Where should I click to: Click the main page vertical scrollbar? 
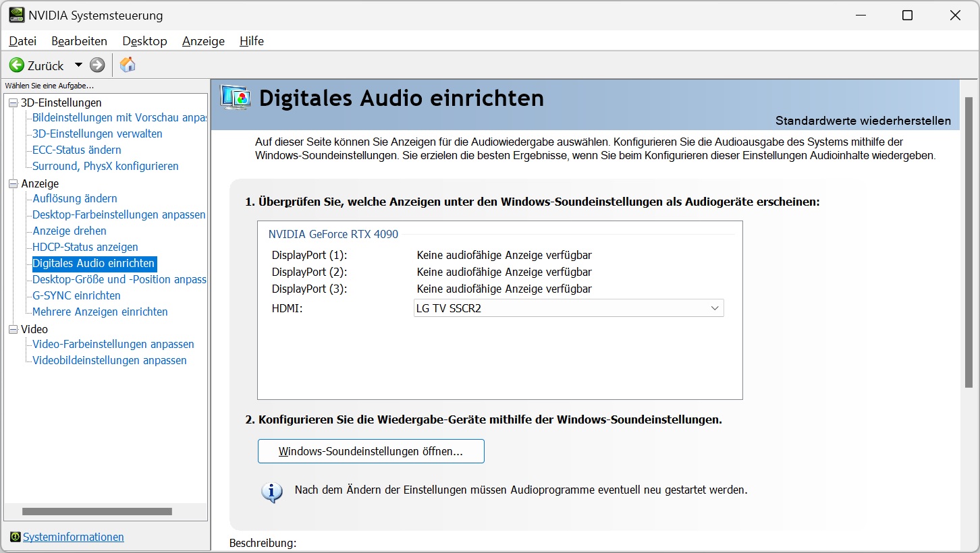pyautogui.click(x=969, y=242)
